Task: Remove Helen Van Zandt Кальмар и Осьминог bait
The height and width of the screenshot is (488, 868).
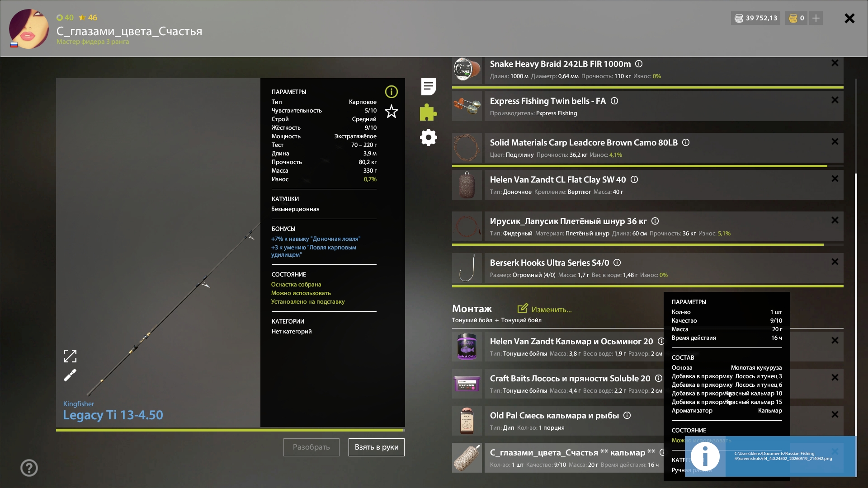Action: [x=835, y=340]
